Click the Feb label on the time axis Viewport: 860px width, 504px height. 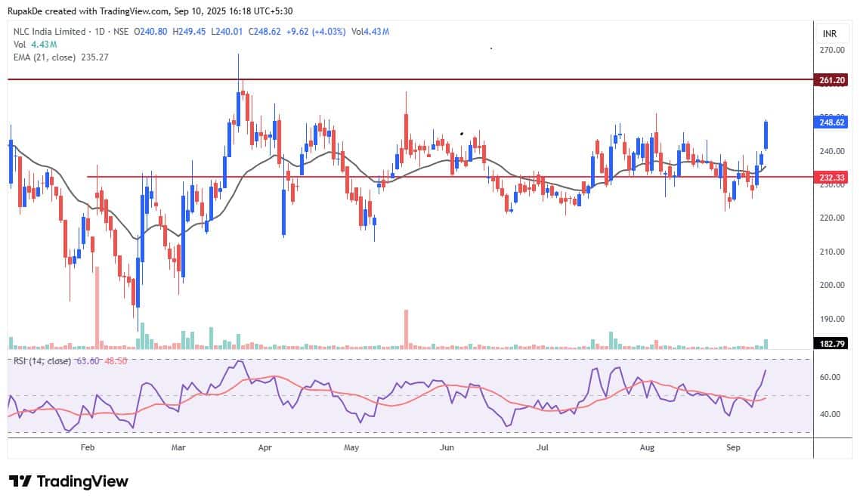(88, 447)
